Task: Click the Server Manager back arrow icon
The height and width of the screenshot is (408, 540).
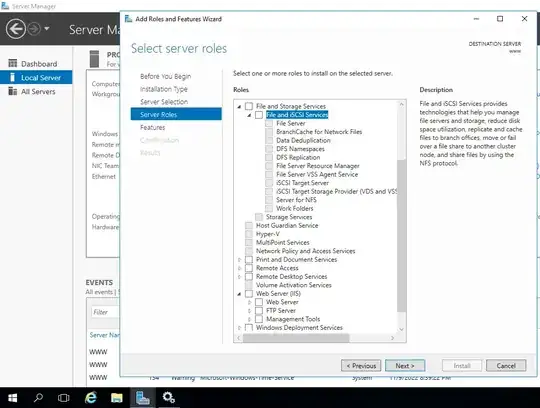Action: point(15,29)
